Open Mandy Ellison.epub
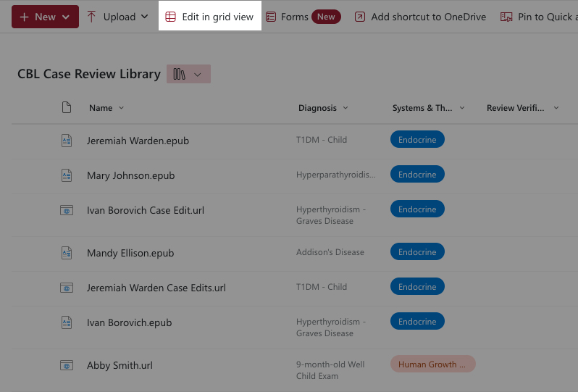 130,253
